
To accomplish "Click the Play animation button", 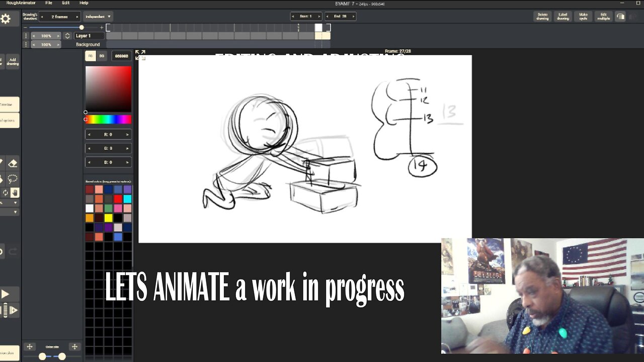I will coord(6,294).
